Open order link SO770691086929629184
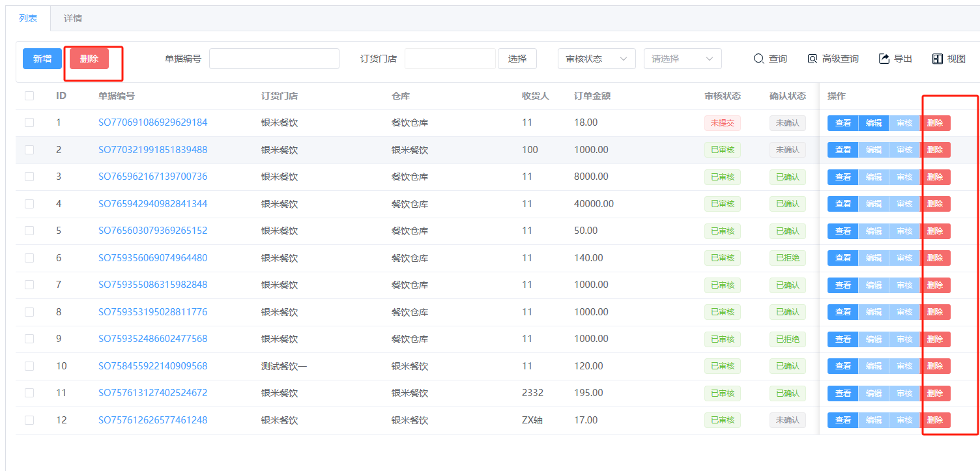The height and width of the screenshot is (471, 980). click(152, 122)
